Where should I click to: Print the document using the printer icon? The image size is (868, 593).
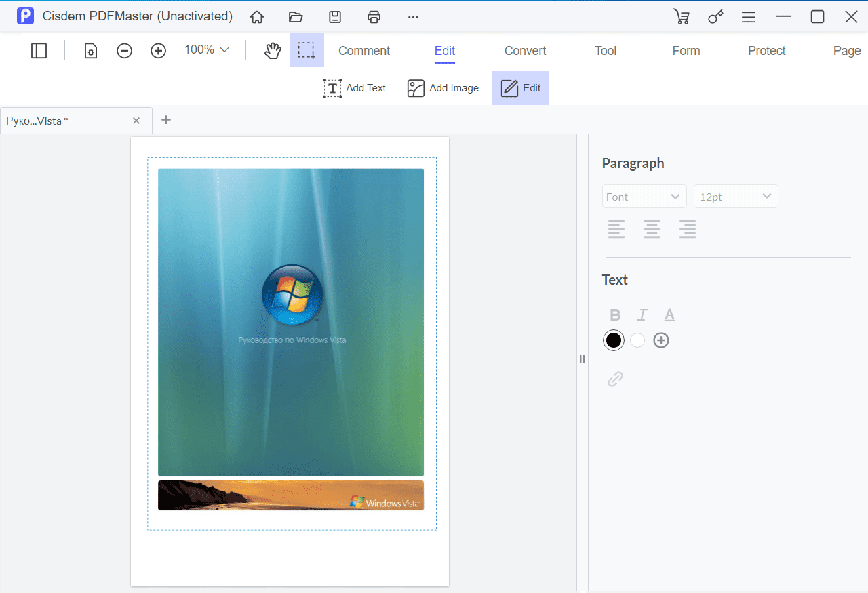click(x=374, y=17)
